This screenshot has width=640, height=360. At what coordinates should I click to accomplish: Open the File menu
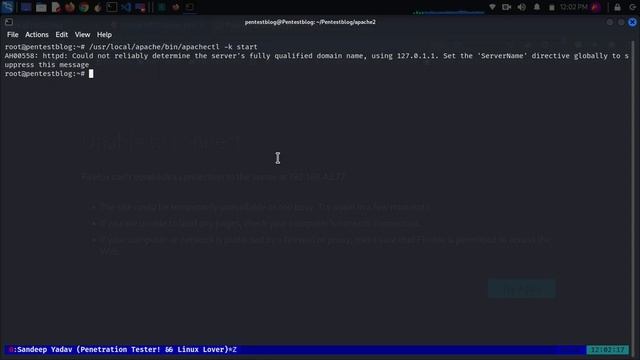(13, 35)
